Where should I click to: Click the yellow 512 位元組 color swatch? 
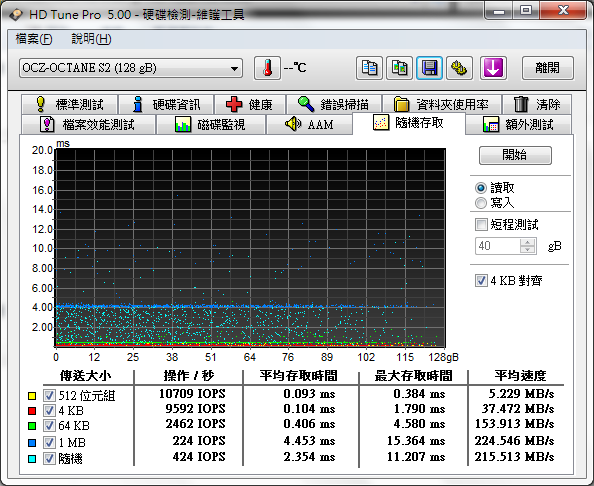[32, 396]
